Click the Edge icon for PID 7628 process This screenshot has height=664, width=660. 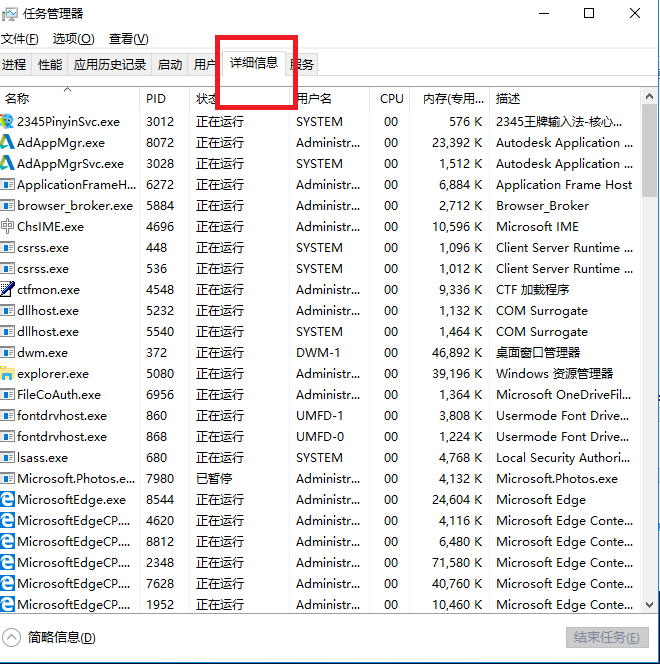pyautogui.click(x=7, y=584)
